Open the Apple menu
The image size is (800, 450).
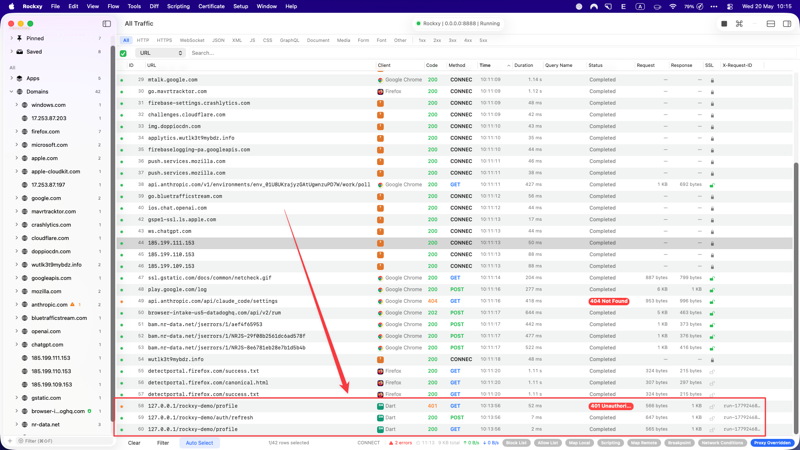coord(11,7)
